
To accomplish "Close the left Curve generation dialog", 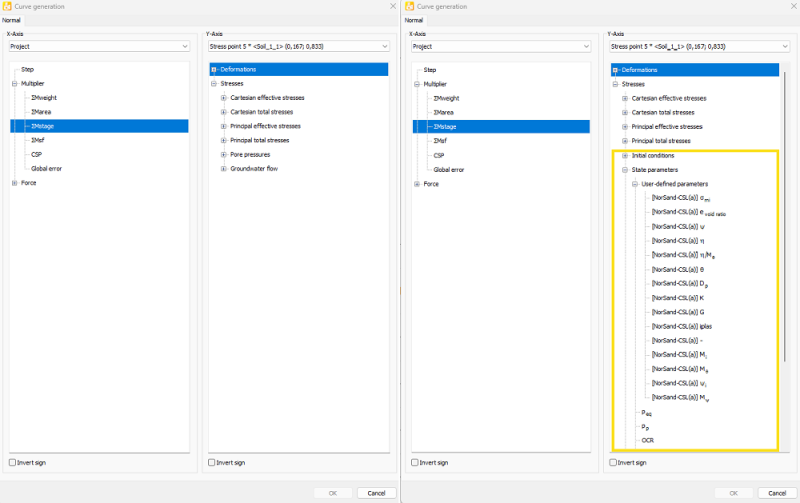I will (x=390, y=6).
